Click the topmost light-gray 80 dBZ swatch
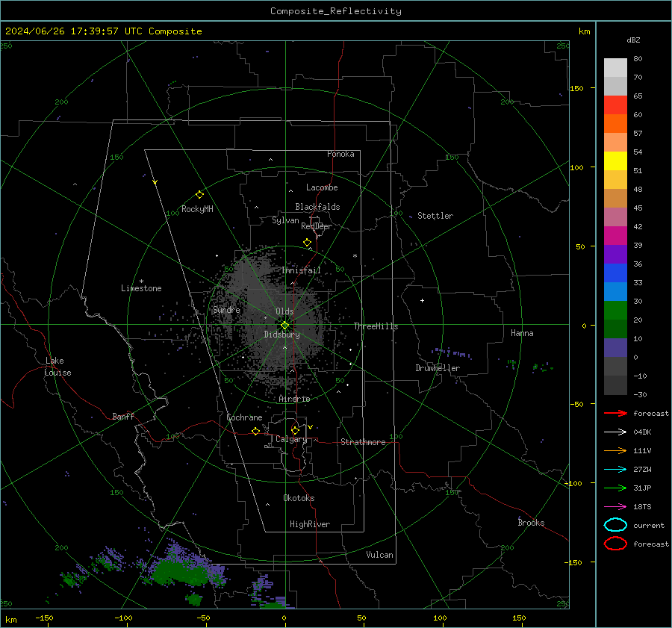Viewport: 672px width, 628px height. coord(615,67)
